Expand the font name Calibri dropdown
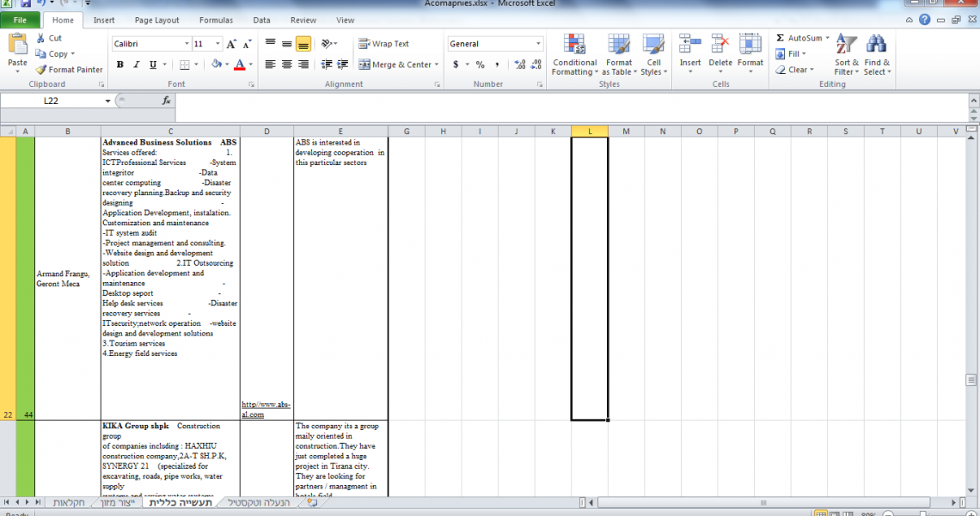Viewport: 980px width, 516px height. tap(187, 44)
